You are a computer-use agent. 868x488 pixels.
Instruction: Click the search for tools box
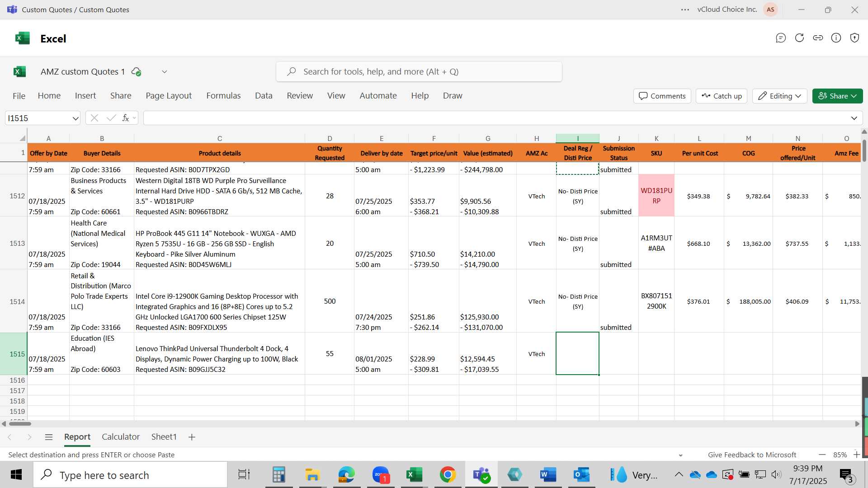click(x=419, y=72)
